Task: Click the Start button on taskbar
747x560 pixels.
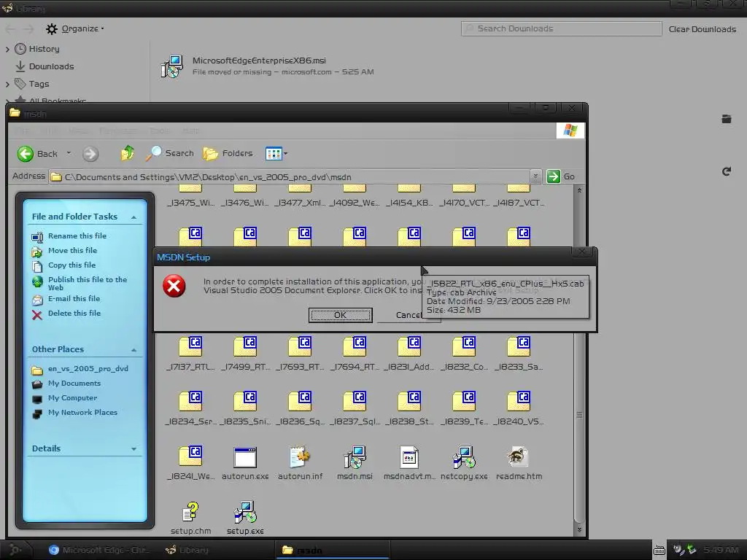Action: click(15, 550)
